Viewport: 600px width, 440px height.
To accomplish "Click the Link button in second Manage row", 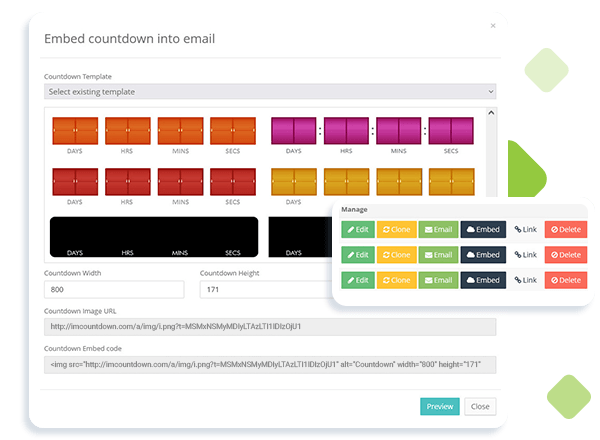I will point(525,255).
